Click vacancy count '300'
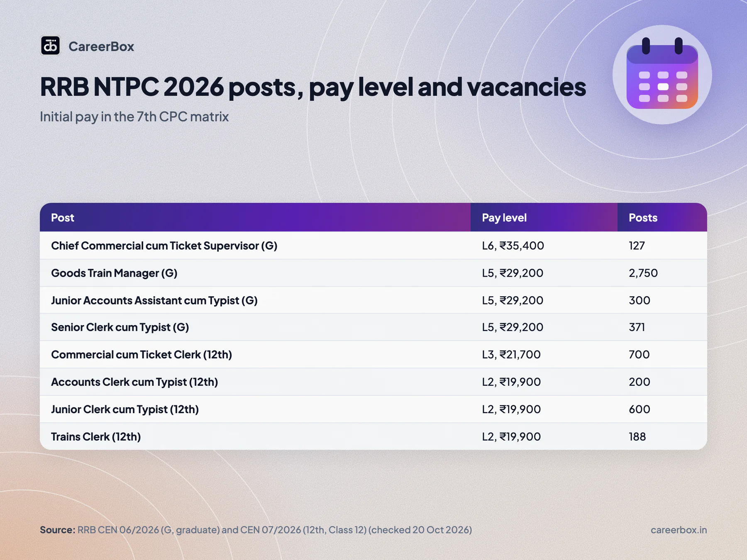 (x=640, y=300)
